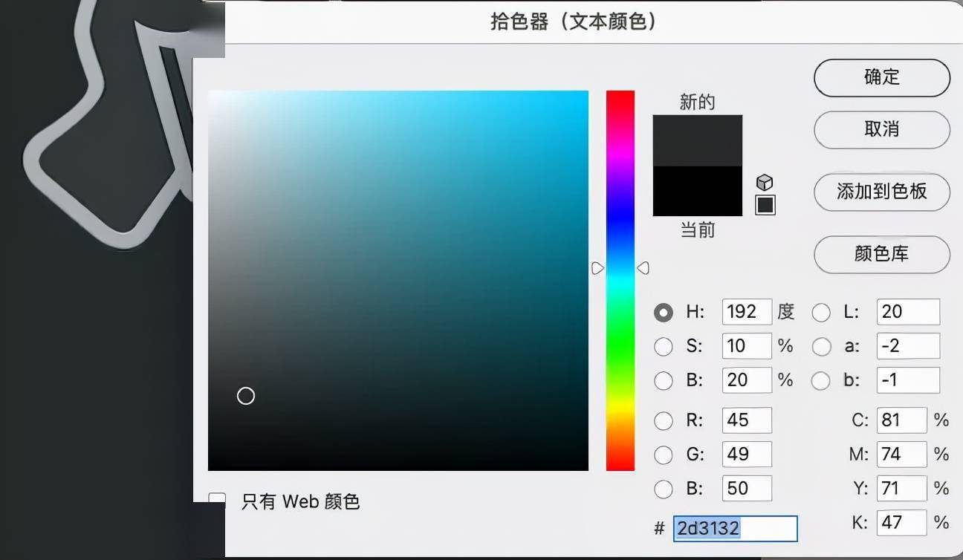
Task: Cancel the dialog with 取消
Action: (x=882, y=129)
